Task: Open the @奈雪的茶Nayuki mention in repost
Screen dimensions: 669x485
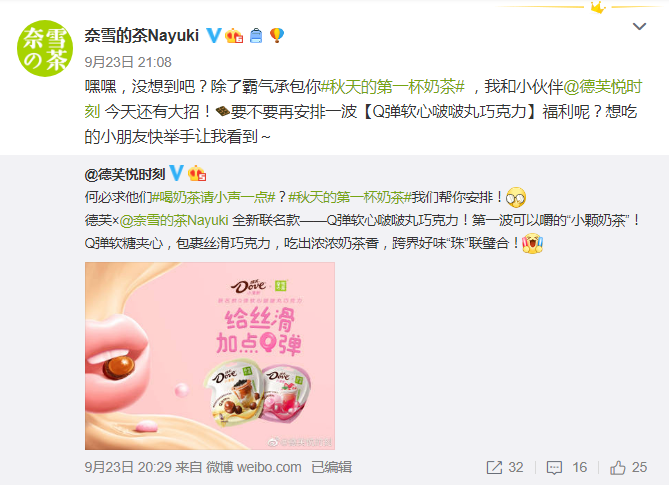Action: [x=174, y=220]
